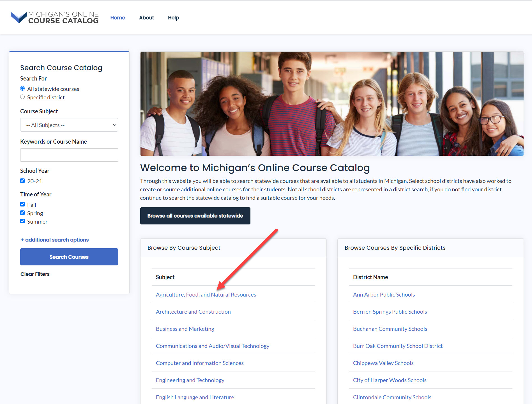Viewport: 532px width, 404px height.
Task: Expand additional search options
Action: click(54, 240)
